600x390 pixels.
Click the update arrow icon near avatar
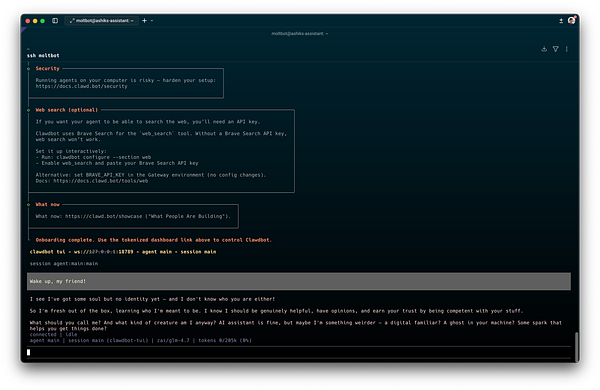pyautogui.click(x=561, y=21)
